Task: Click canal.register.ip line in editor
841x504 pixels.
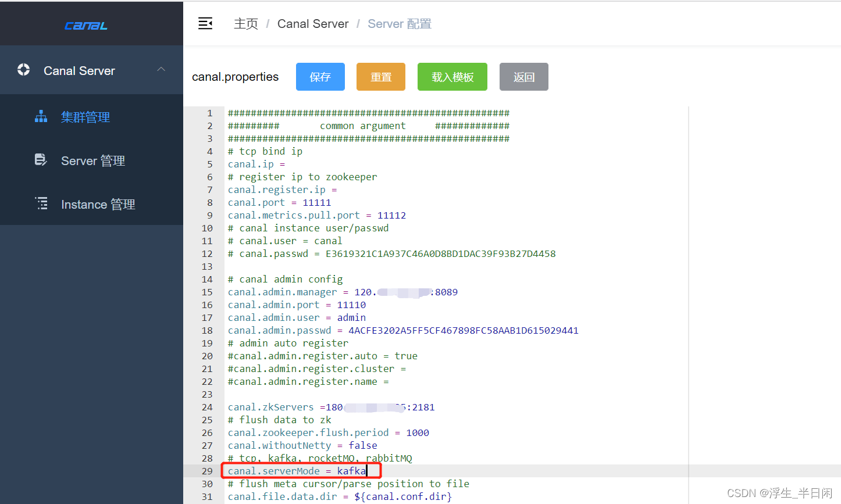Action: point(282,190)
